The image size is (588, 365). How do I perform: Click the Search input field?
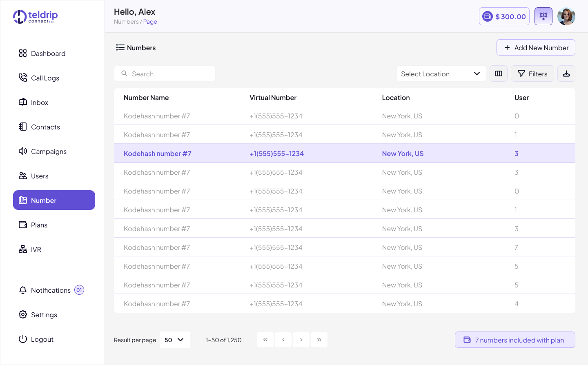[x=165, y=74]
